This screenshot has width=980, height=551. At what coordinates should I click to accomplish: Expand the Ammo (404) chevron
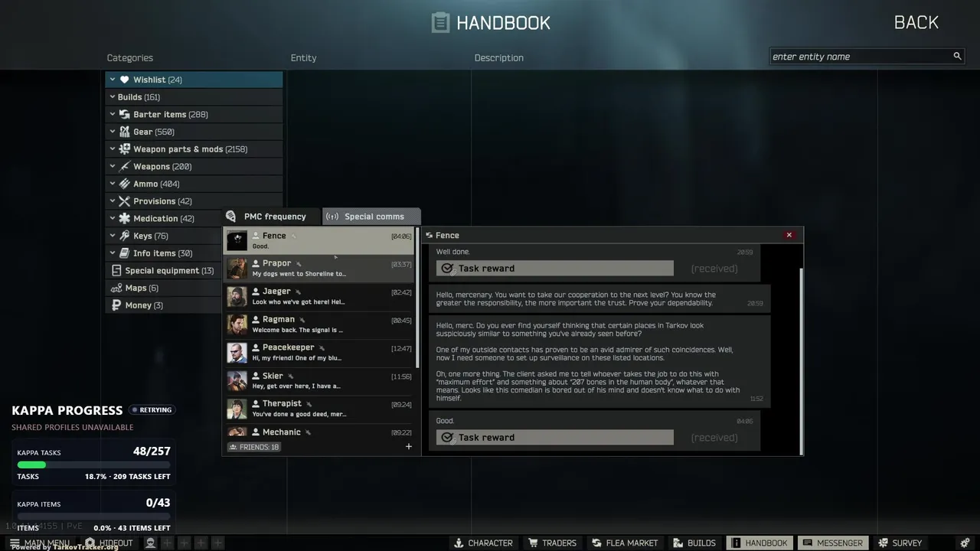pos(112,184)
